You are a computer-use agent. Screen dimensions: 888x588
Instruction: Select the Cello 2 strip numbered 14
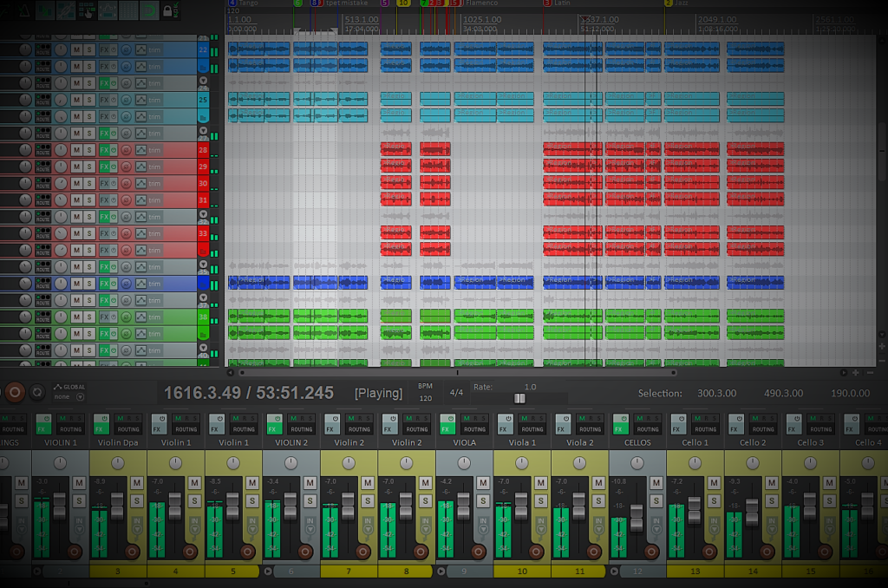click(752, 572)
